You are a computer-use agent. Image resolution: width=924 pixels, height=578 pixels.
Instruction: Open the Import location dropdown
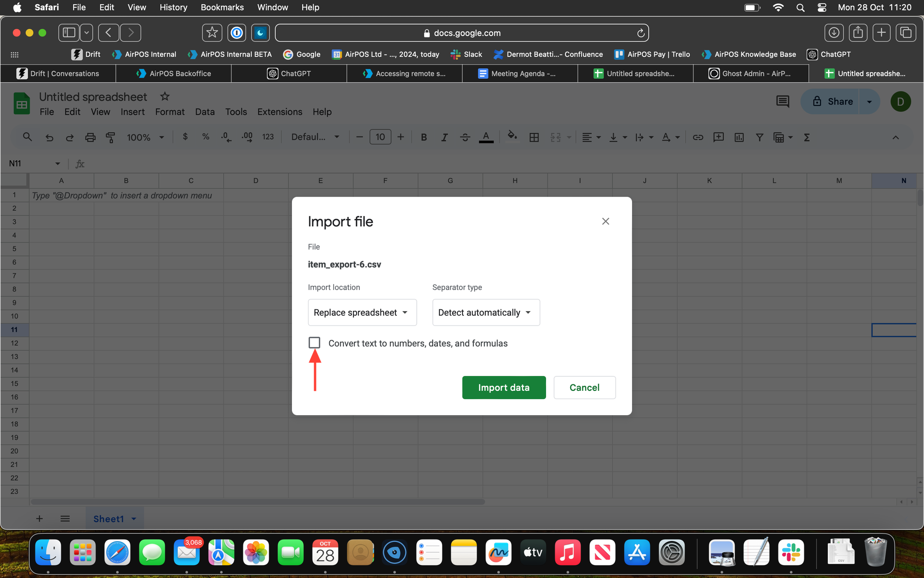[362, 313]
